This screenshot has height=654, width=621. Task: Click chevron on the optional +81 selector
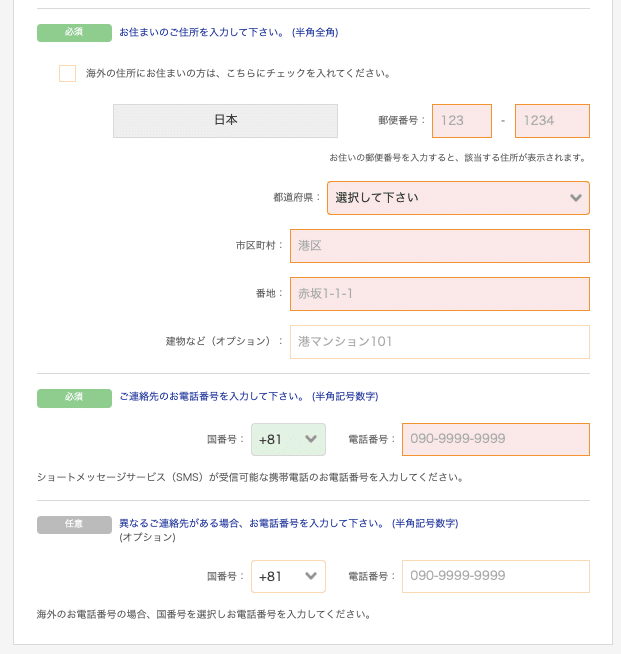[311, 576]
